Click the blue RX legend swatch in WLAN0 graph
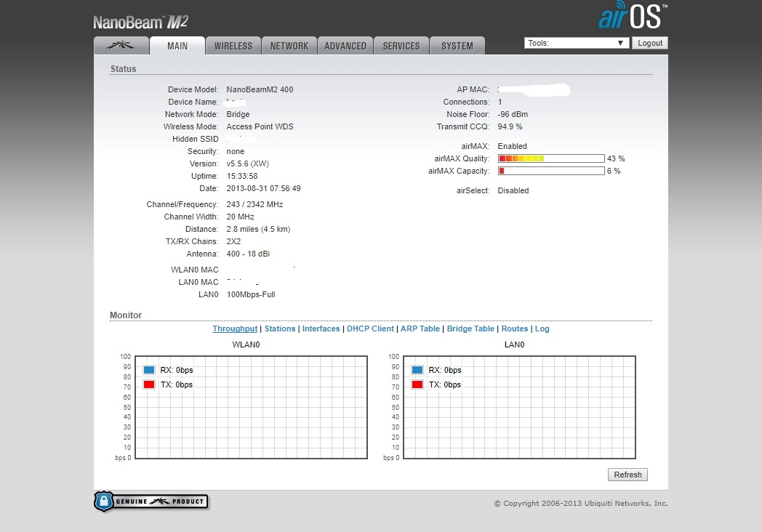This screenshot has height=532, width=762. coord(149,370)
